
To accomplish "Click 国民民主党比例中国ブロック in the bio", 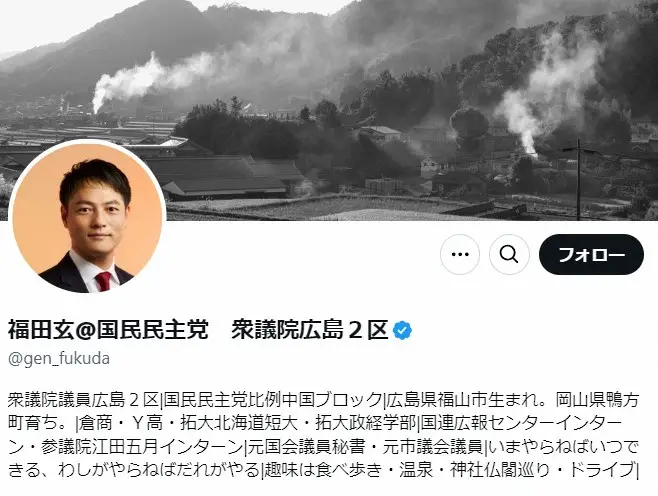I will point(273,400).
